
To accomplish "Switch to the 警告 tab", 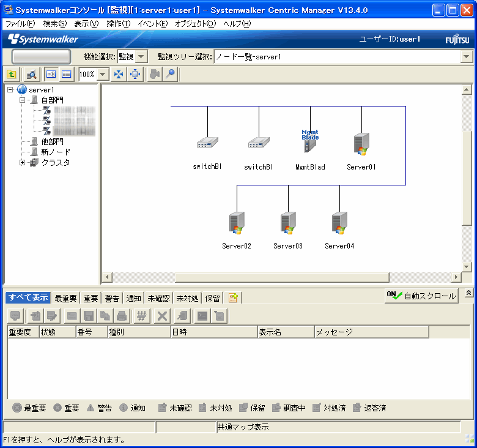I will pyautogui.click(x=112, y=298).
